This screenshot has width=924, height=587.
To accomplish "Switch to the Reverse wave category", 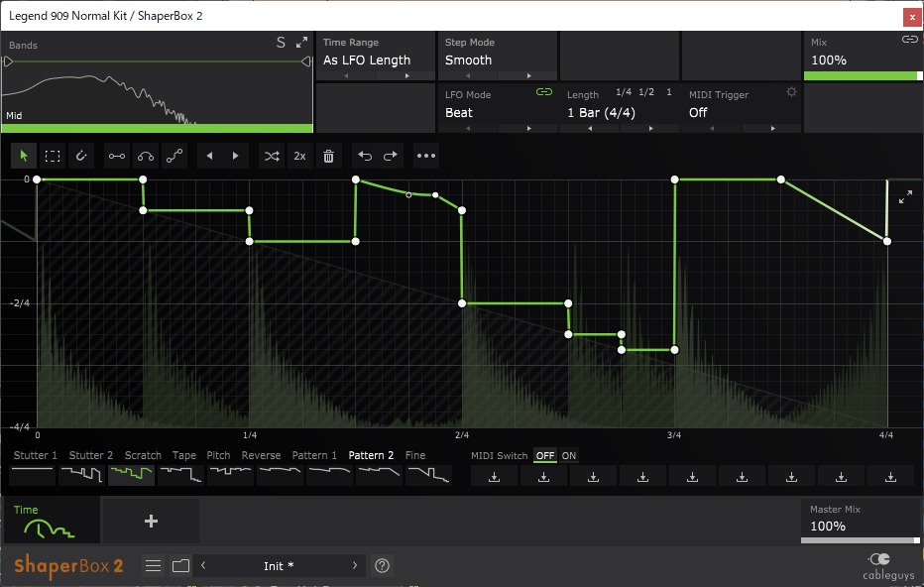I will pos(261,455).
